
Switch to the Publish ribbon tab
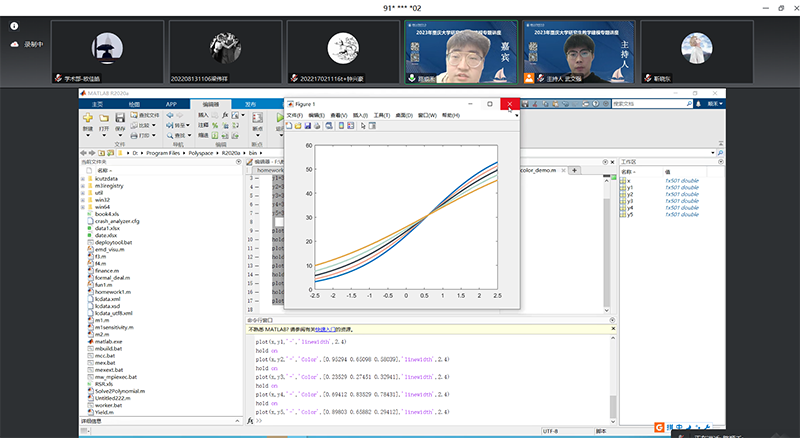pyautogui.click(x=250, y=104)
